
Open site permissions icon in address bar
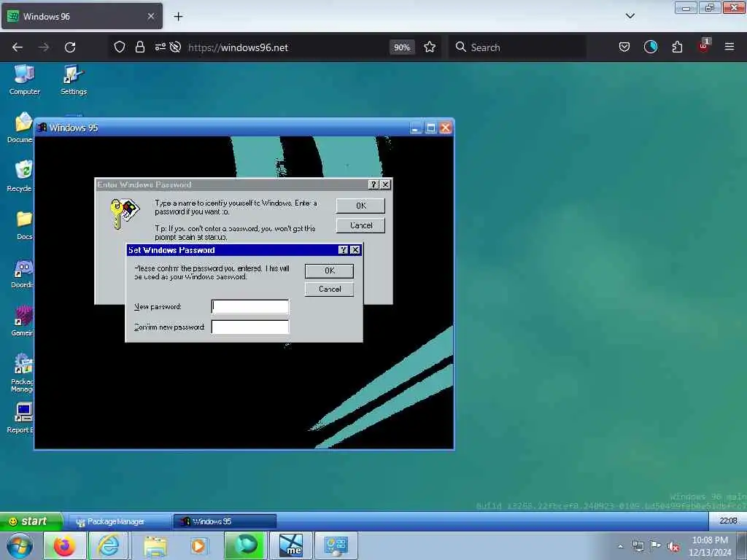[x=160, y=47]
